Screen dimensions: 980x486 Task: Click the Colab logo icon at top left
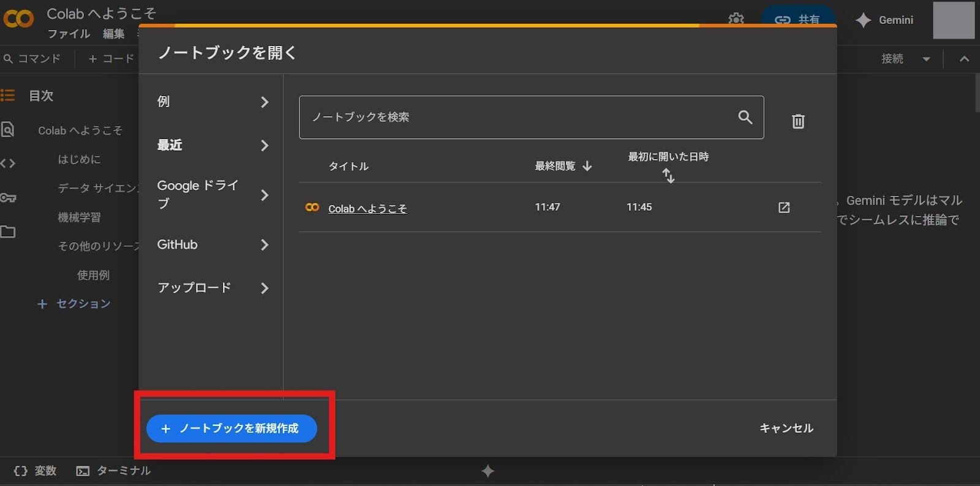click(18, 18)
